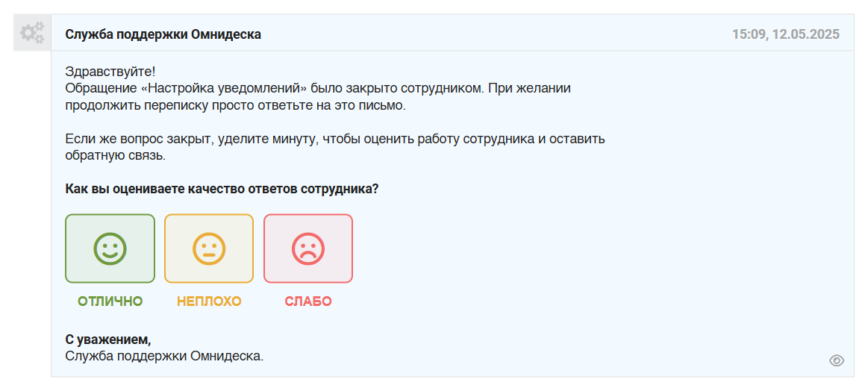
Task: Rate support with the green smiley face
Action: [110, 248]
